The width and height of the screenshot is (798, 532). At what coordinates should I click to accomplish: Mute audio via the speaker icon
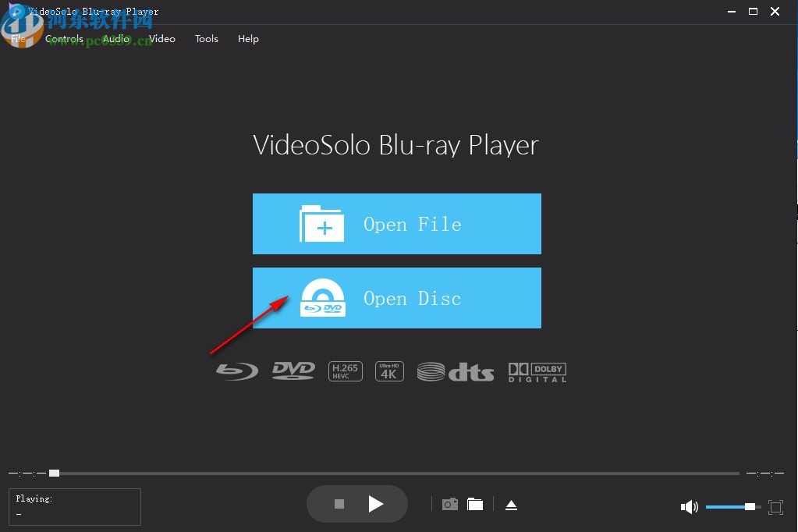[x=690, y=506]
